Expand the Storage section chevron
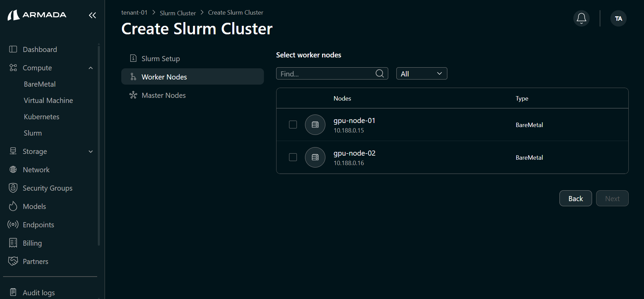The width and height of the screenshot is (644, 299). (x=91, y=152)
